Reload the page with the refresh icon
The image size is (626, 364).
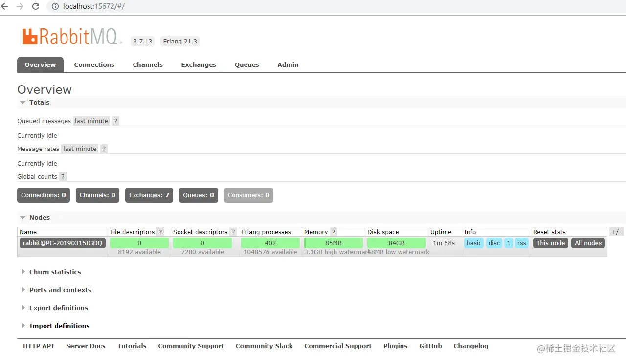[x=36, y=7]
